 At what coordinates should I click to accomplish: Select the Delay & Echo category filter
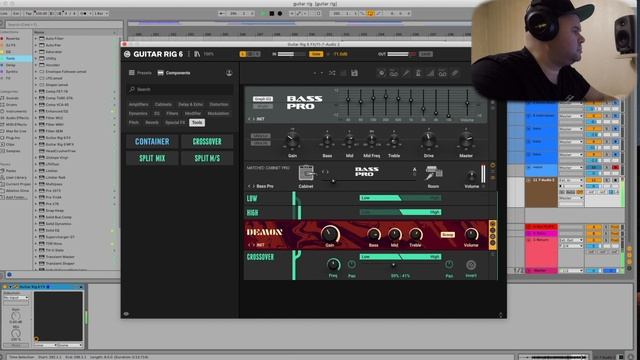coord(191,104)
